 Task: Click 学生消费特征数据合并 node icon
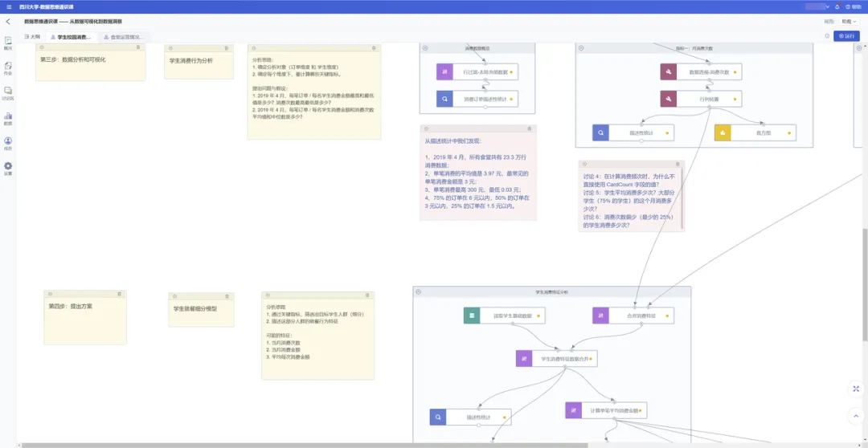tap(524, 358)
